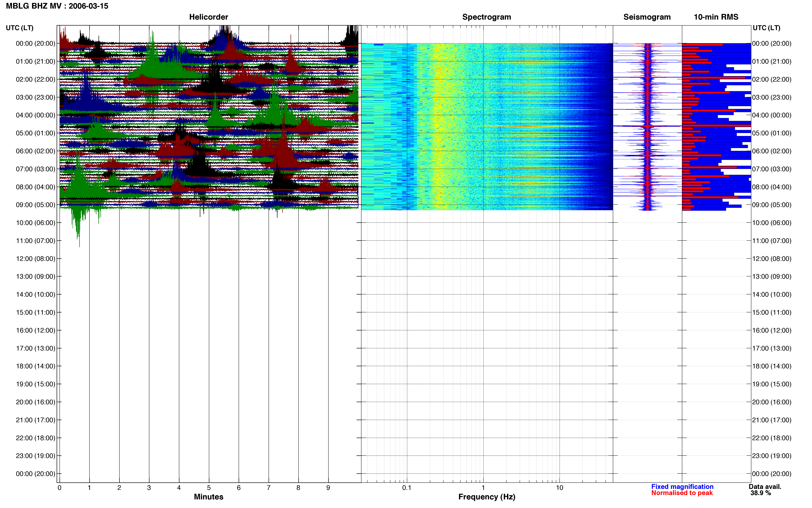Click the left '23:00 (19:00)' time label
Screen dimensions: 812x508
click(36, 456)
